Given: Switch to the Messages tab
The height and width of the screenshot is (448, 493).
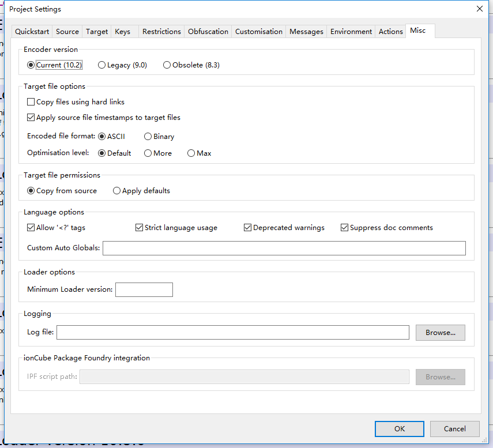Looking at the screenshot, I should coord(306,32).
